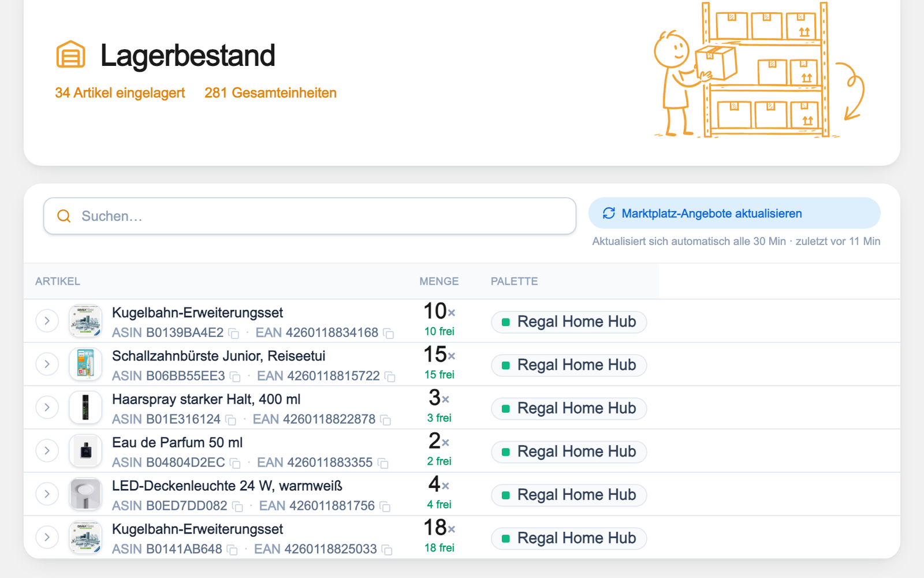
Task: Open Regal Home Hub palette for Eau de Parfum
Action: (x=569, y=452)
